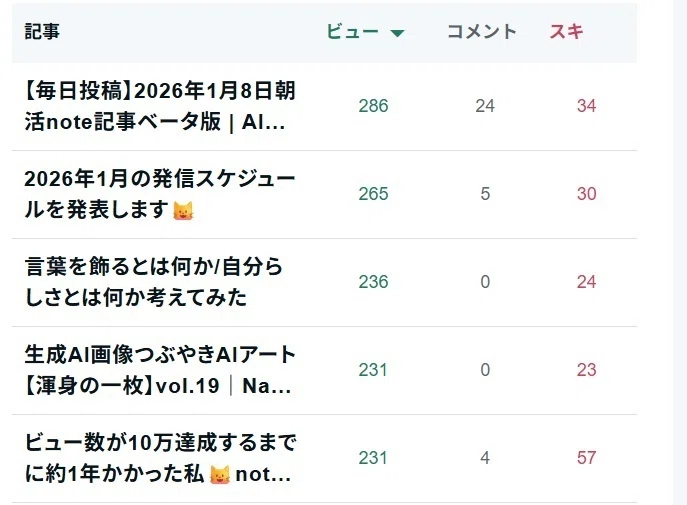Screen dimensions: 687x505
Task: Click the 286 view count
Action: click(373, 106)
